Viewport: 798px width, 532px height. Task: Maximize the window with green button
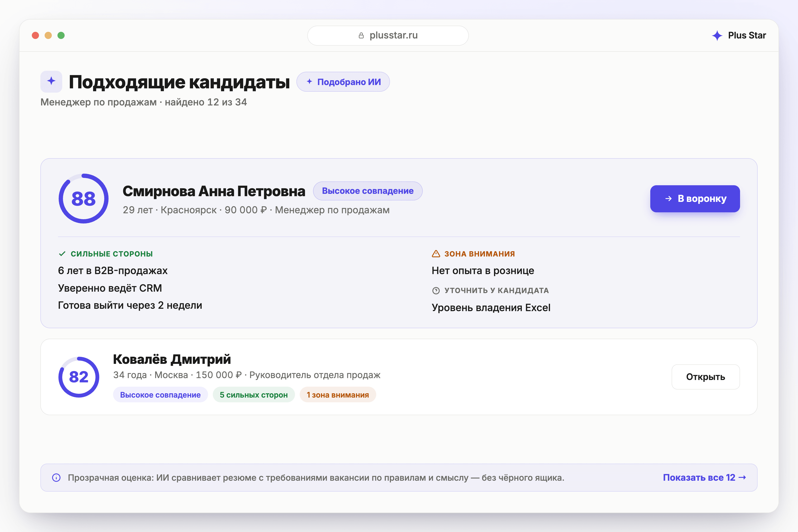pos(61,35)
